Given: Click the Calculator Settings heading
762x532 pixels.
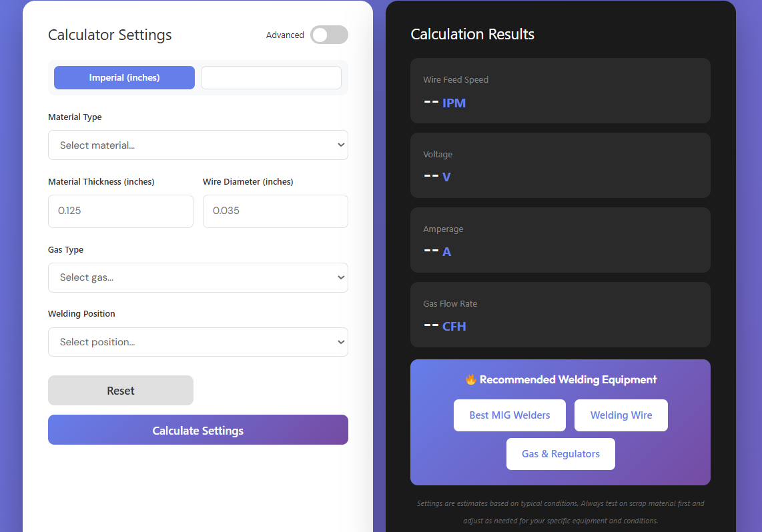Looking at the screenshot, I should pos(110,35).
